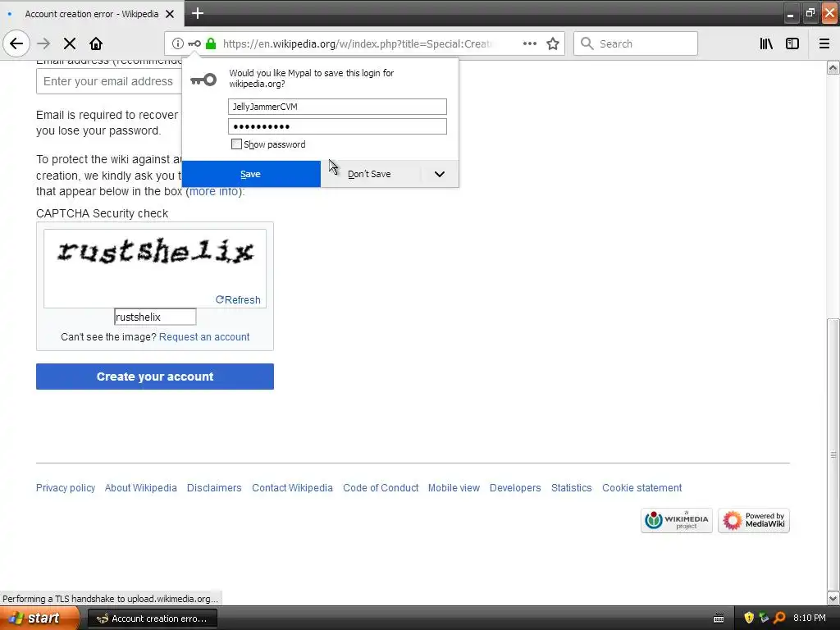Click the email address input field
The width and height of the screenshot is (840, 630).
click(x=109, y=81)
